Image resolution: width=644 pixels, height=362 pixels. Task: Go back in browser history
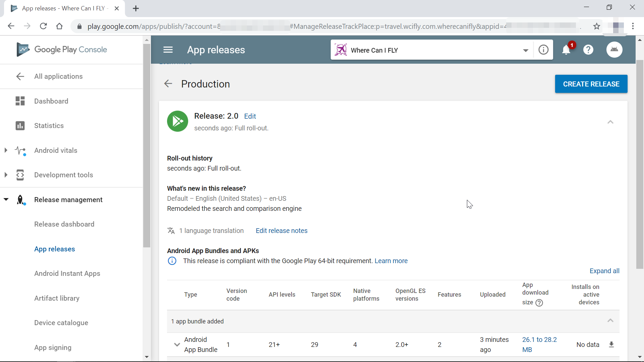pos(11,26)
